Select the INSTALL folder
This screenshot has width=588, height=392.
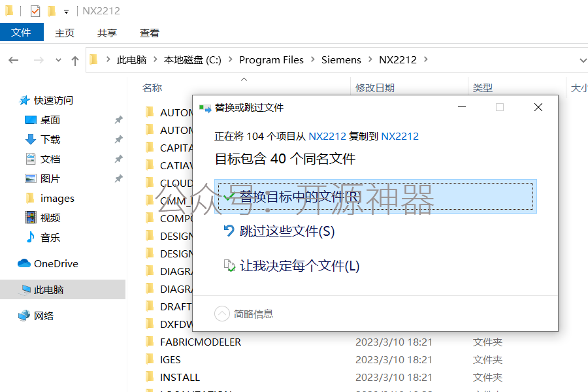[180, 378]
